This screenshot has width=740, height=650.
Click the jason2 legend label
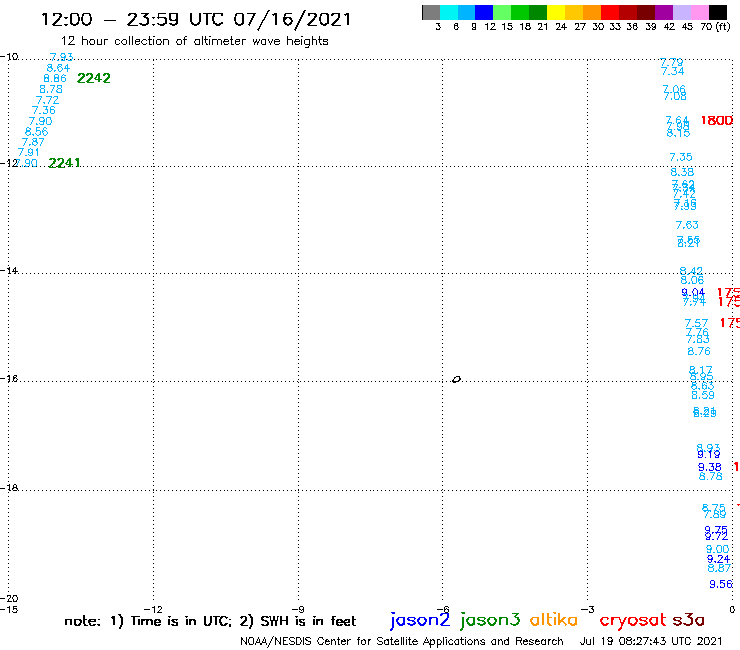(x=420, y=620)
